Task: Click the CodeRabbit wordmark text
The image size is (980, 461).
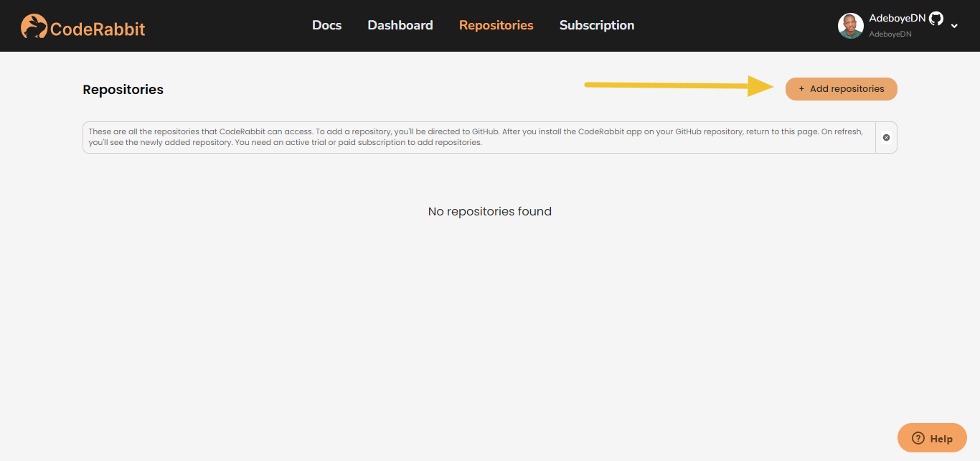Action: point(98,29)
